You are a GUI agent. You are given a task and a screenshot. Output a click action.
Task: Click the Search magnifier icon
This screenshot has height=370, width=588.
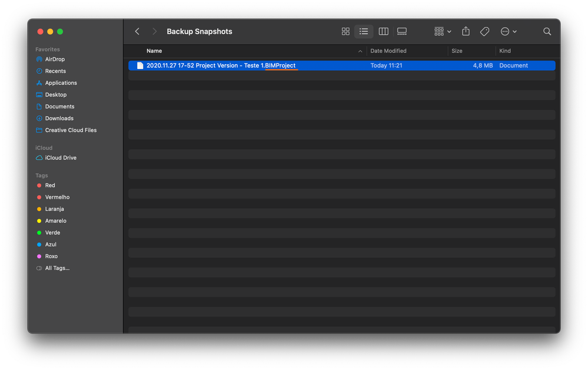[547, 32]
